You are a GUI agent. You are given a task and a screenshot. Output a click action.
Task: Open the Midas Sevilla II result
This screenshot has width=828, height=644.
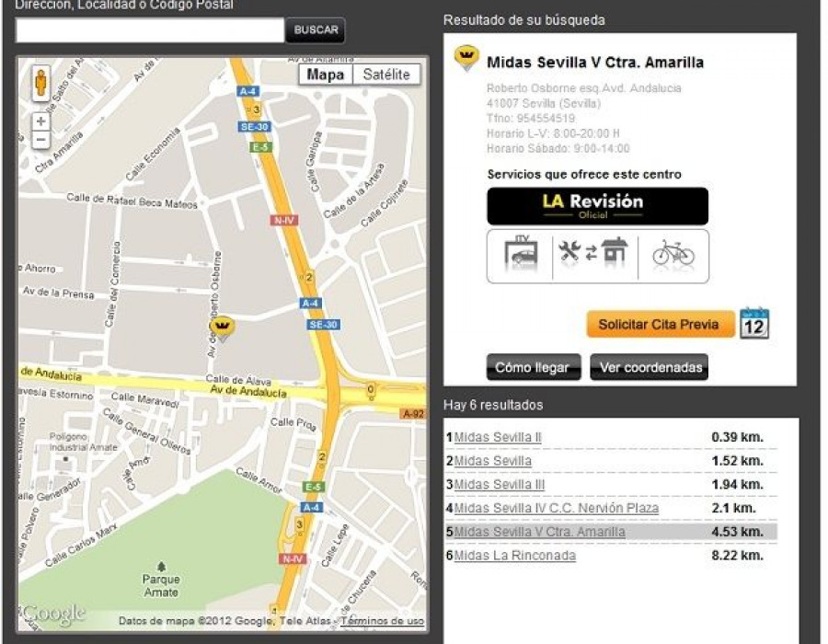498,438
